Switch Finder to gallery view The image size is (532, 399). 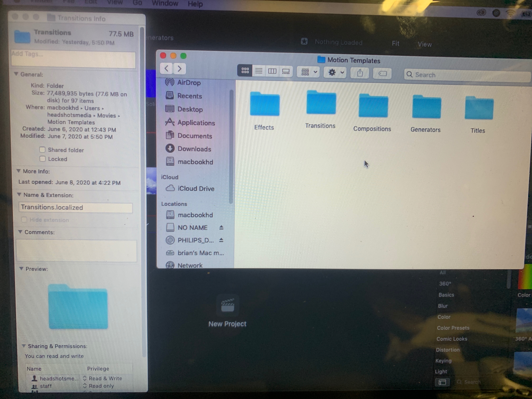(x=286, y=71)
